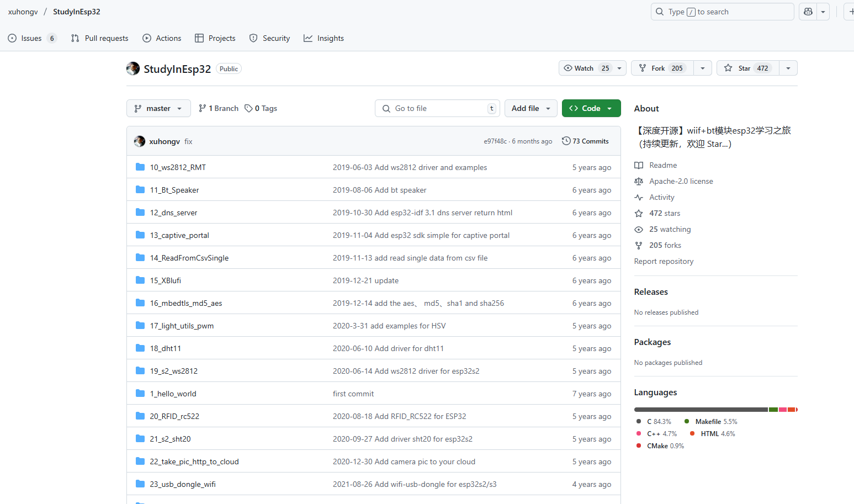The height and width of the screenshot is (504, 854).
Task: Click the folder icon for 20_RFID_rc522
Action: coord(140,416)
